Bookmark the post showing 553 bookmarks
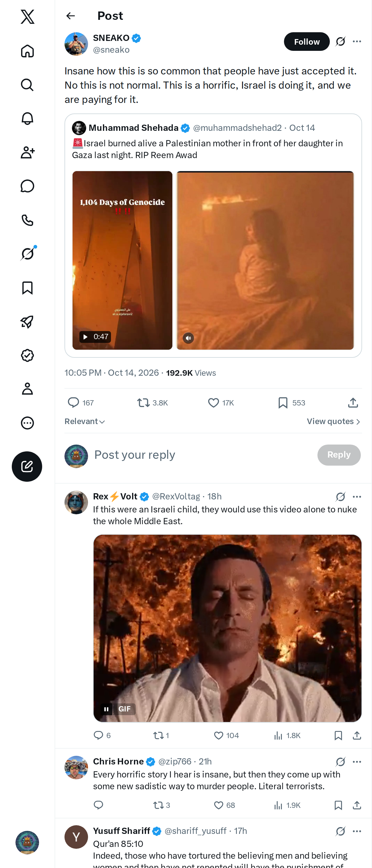 291,403
